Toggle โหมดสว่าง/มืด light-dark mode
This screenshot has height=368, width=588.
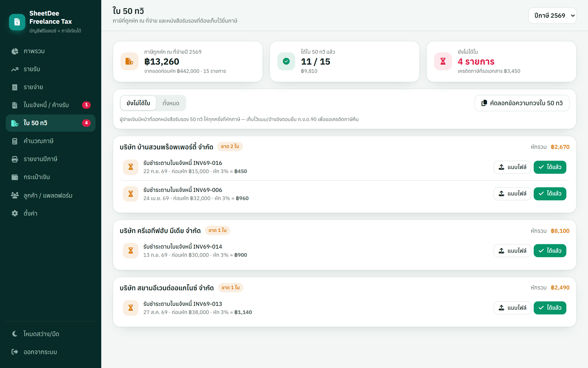[51, 334]
